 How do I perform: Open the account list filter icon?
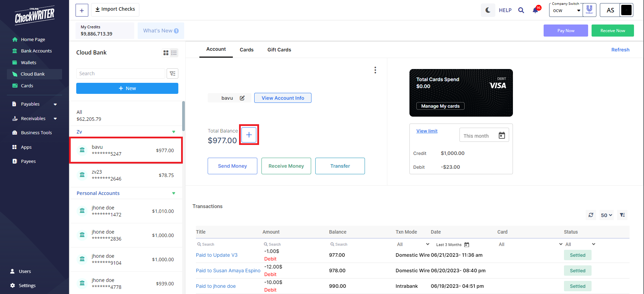click(172, 73)
